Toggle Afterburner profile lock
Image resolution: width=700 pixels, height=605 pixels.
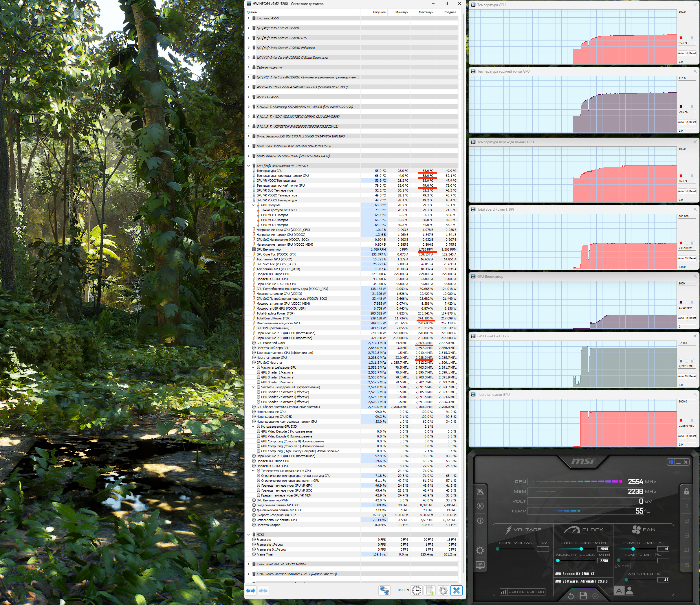click(x=686, y=492)
